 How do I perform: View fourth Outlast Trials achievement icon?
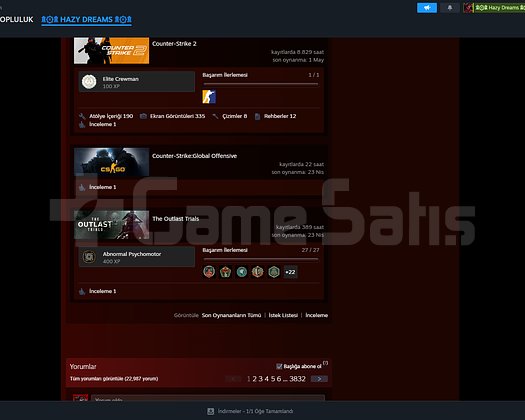(x=257, y=272)
